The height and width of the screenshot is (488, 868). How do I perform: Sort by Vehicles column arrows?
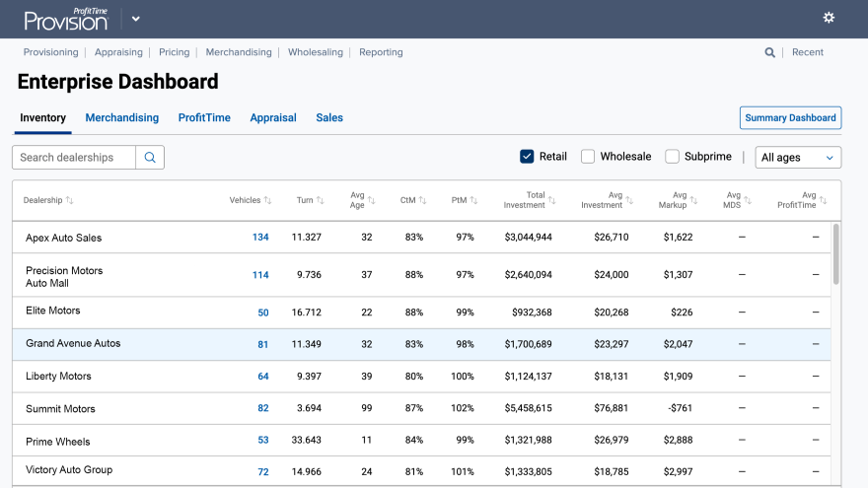[x=267, y=200]
